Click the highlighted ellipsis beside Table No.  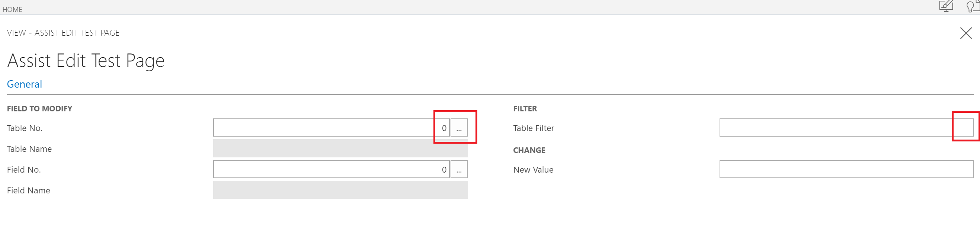pos(459,128)
